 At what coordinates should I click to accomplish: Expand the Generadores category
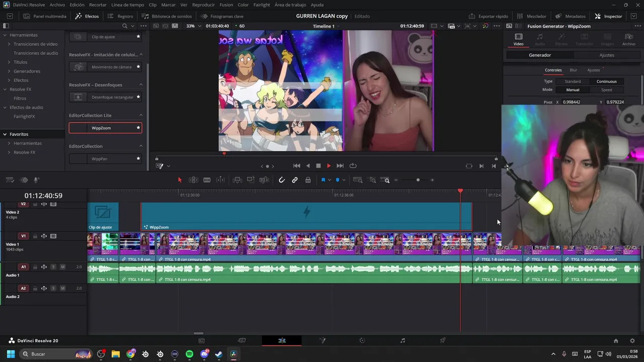tap(9, 71)
